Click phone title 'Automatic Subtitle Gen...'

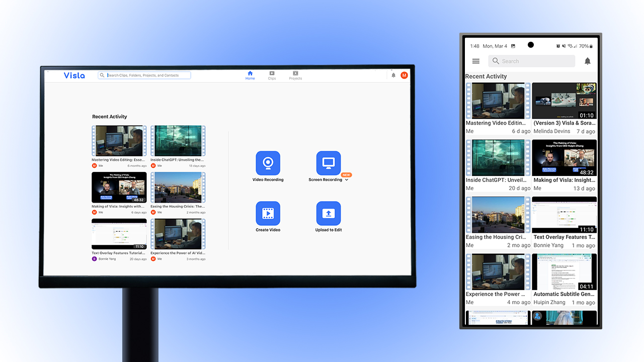[565, 294]
